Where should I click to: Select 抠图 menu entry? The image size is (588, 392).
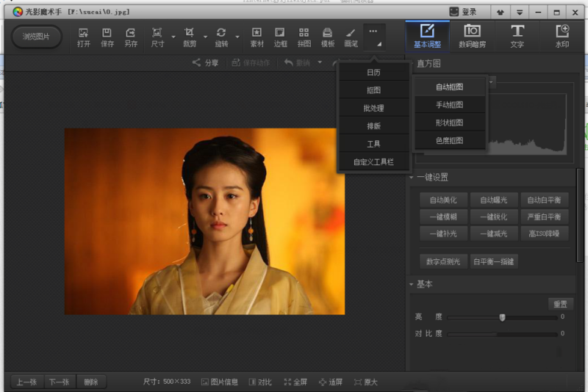click(373, 90)
